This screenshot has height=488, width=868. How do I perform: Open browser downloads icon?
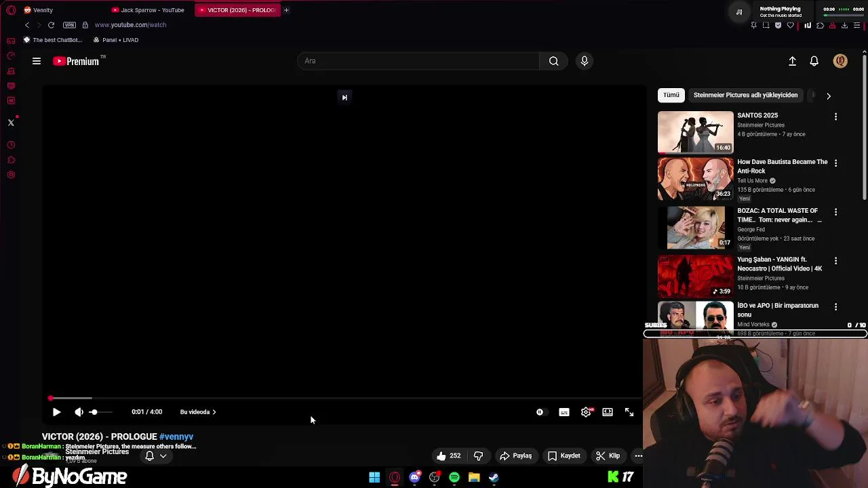pyautogui.click(x=844, y=25)
